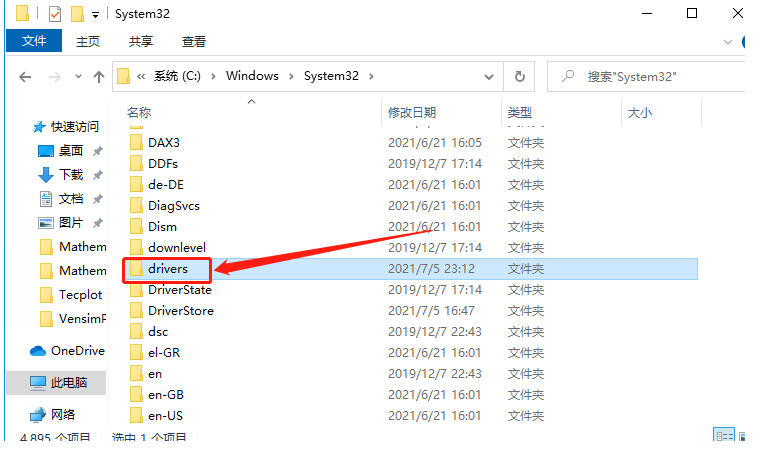This screenshot has width=760, height=450.
Task: Switch to the 共享 ribbon tab
Action: pos(141,42)
